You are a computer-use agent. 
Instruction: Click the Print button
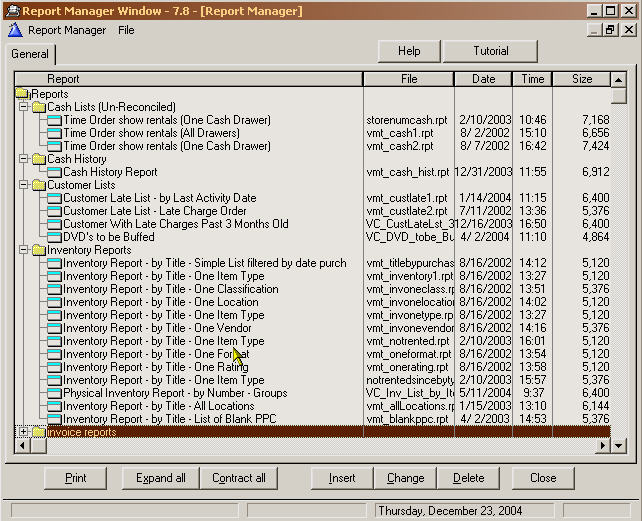(x=76, y=478)
